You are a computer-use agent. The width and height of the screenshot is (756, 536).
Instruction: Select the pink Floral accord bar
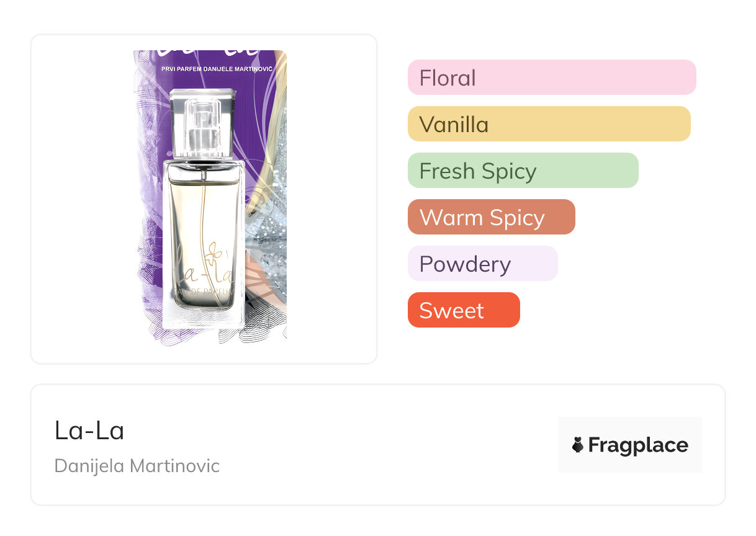[551, 78]
